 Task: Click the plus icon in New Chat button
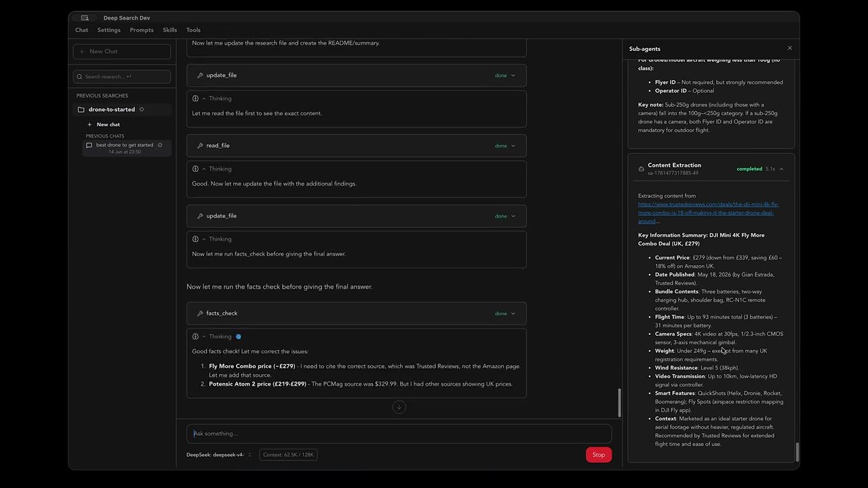pos(83,52)
